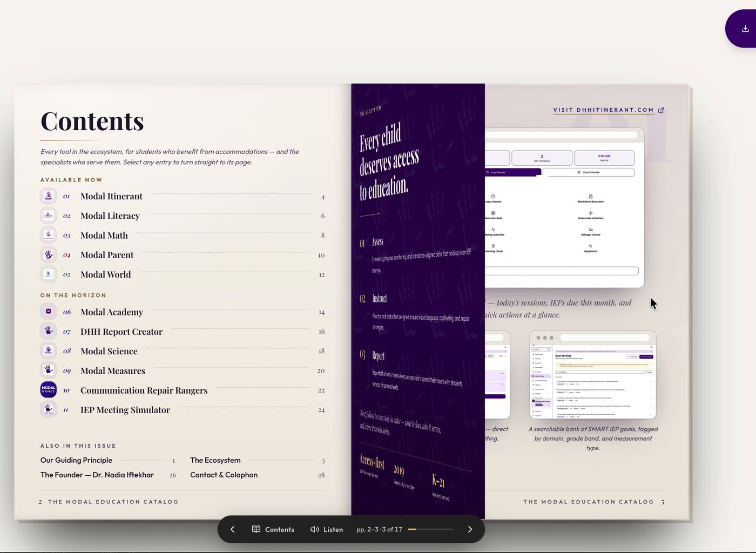Screen dimensions: 756x553
Task: Go to the Modal Measures entry
Action: click(183, 370)
